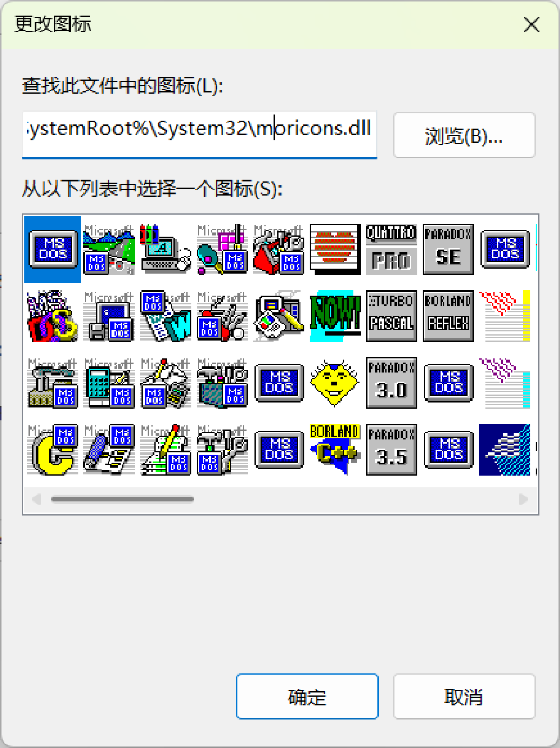Select the highlighted MS-DOS icon
This screenshot has width=560, height=748.
pos(53,250)
